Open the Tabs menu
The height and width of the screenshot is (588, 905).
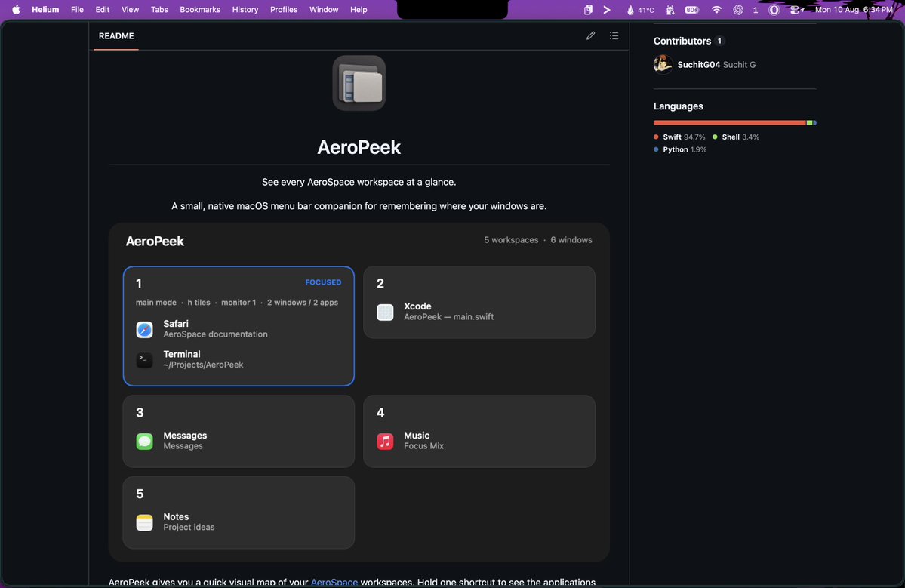159,10
